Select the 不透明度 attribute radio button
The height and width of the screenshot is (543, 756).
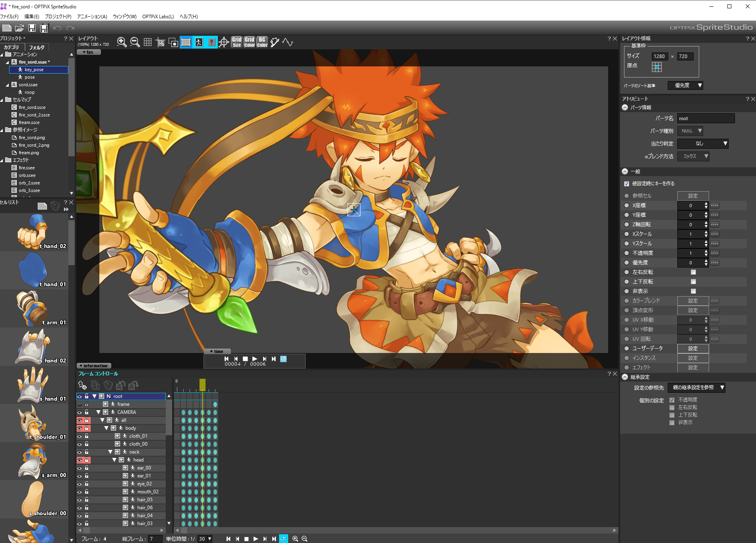tap(627, 253)
